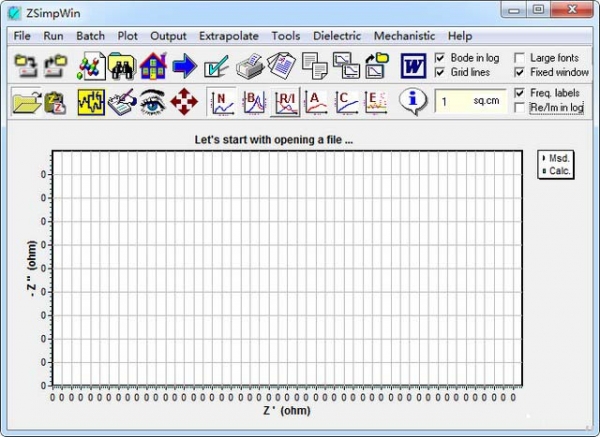
Task: Open the Tools menu
Action: click(285, 36)
